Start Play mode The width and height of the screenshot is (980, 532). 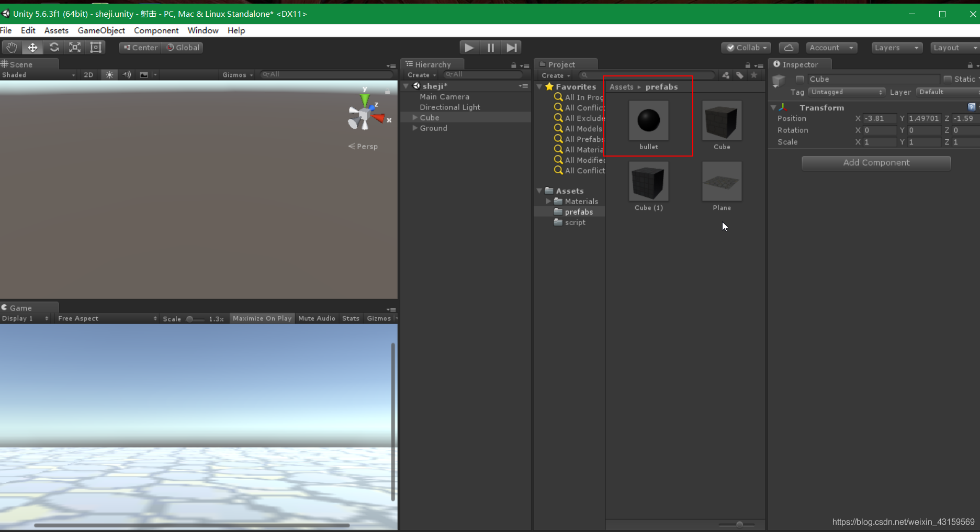tap(469, 48)
